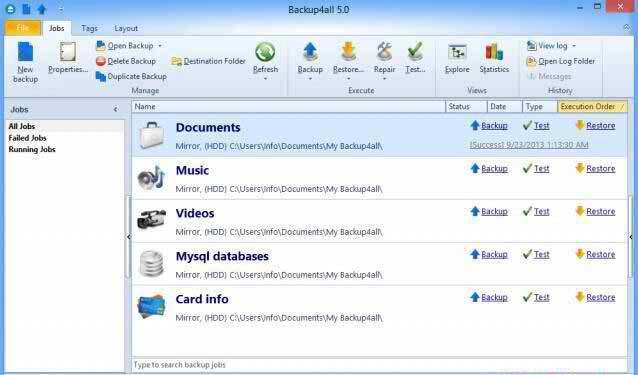Viewport: 638px width, 375px height.
Task: Open the Success status link for Documents
Action: [529, 145]
